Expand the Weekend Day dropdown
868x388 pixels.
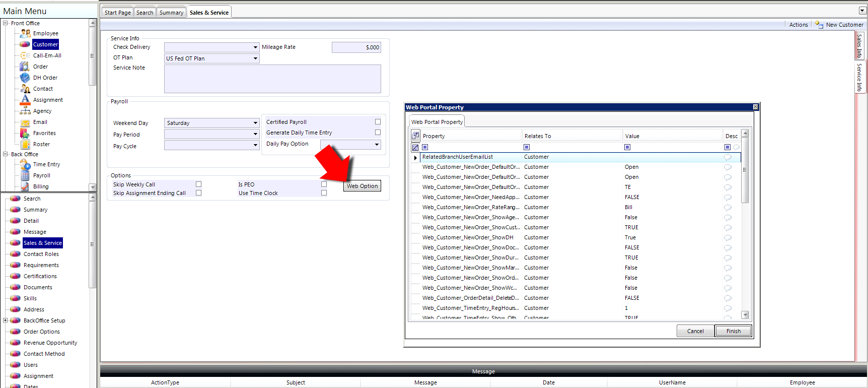click(255, 123)
